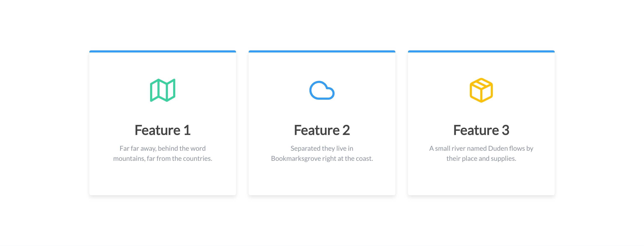Click the blue top border of Feature 3 card
The width and height of the screenshot is (644, 246).
coord(481,51)
